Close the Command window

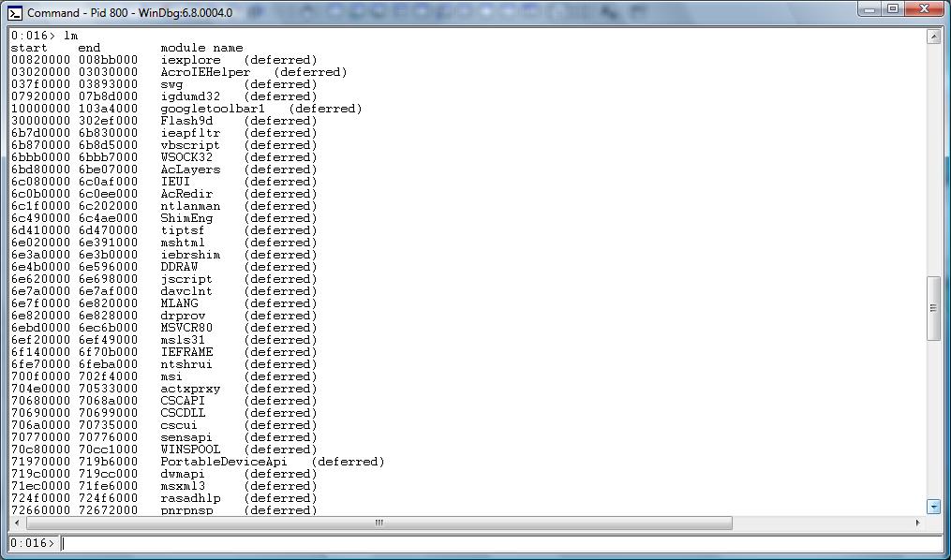[925, 9]
